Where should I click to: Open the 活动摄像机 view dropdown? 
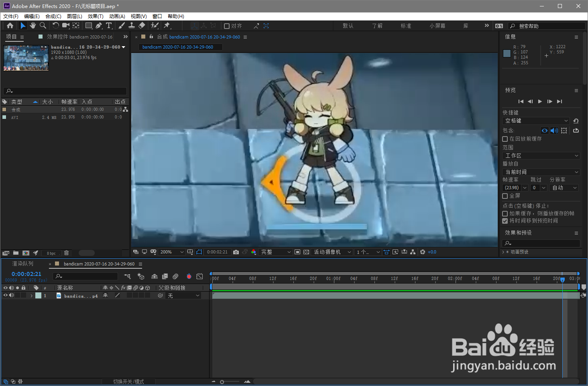332,252
